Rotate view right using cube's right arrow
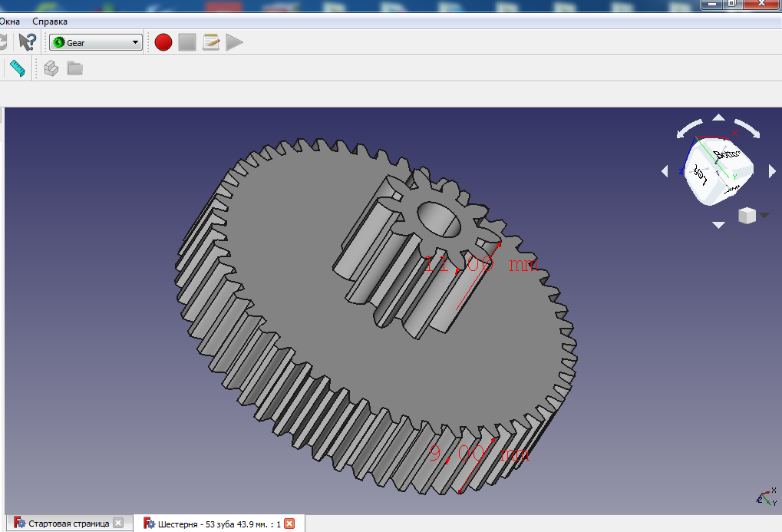Image resolution: width=782 pixels, height=532 pixels. (772, 172)
